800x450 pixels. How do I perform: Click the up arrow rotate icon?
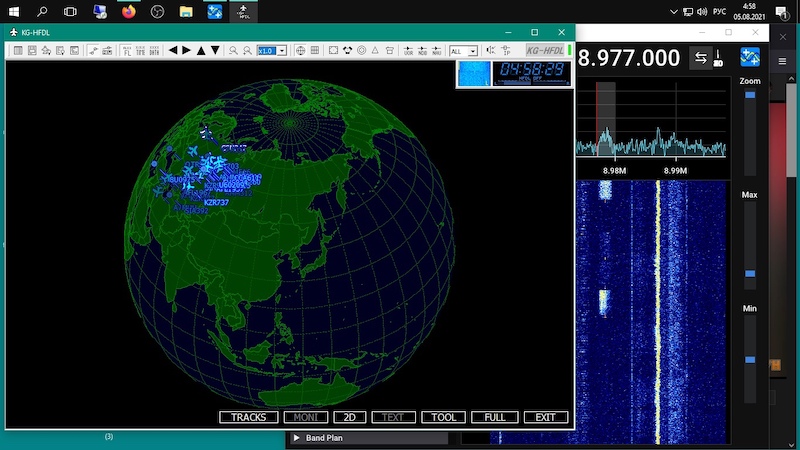coord(201,50)
